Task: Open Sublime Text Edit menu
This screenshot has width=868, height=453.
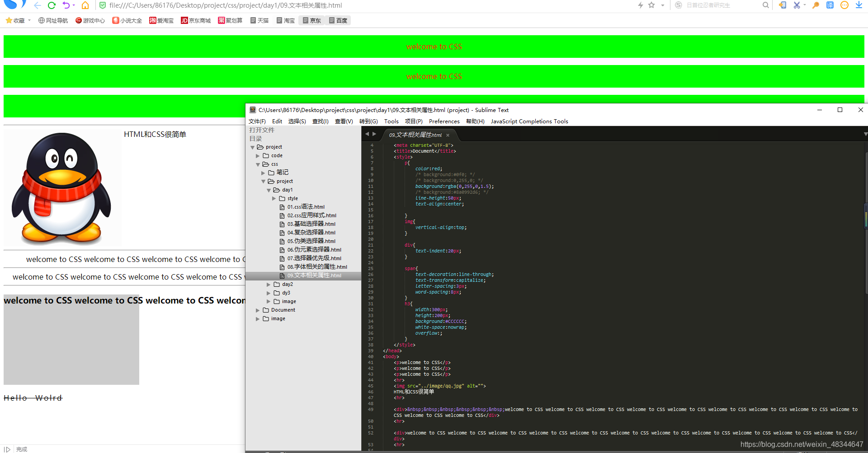Action: point(277,121)
